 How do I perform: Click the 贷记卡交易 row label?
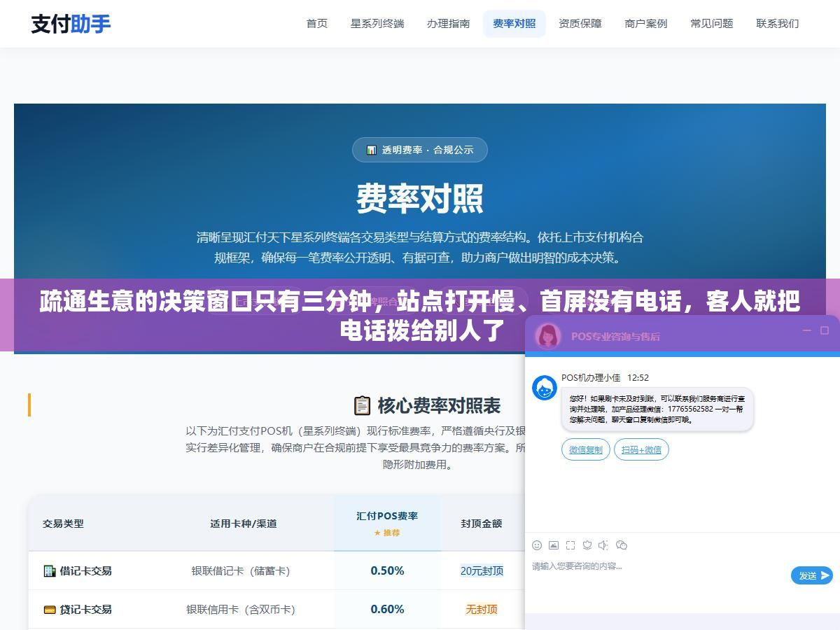85,609
